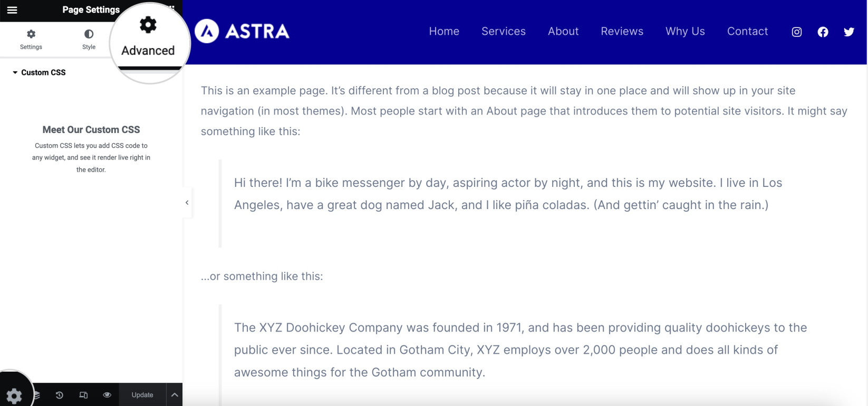Open the Facebook social icon
This screenshot has width=868, height=406.
pos(823,32)
